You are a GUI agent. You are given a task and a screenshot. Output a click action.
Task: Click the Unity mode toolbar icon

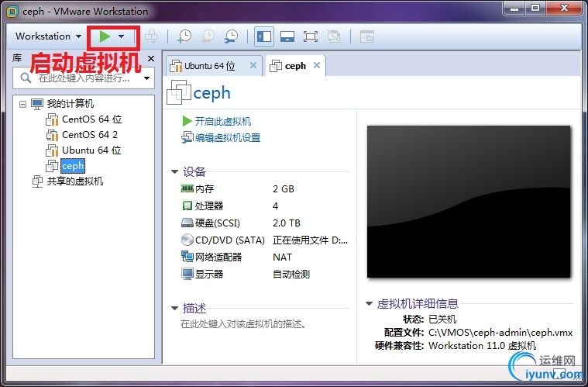click(334, 36)
